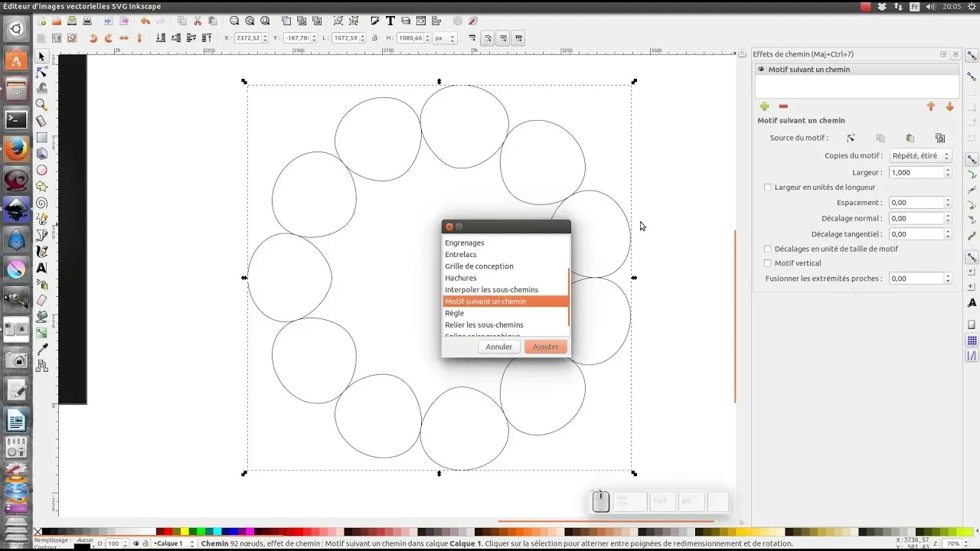This screenshot has width=980, height=551.
Task: Enable Largeur en unités de longueur checkbox
Action: [768, 187]
